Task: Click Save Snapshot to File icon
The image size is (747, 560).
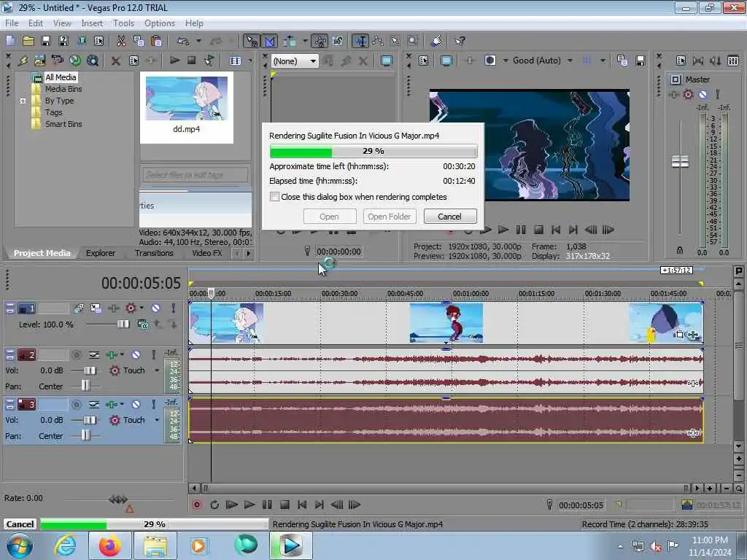Action: tap(640, 61)
